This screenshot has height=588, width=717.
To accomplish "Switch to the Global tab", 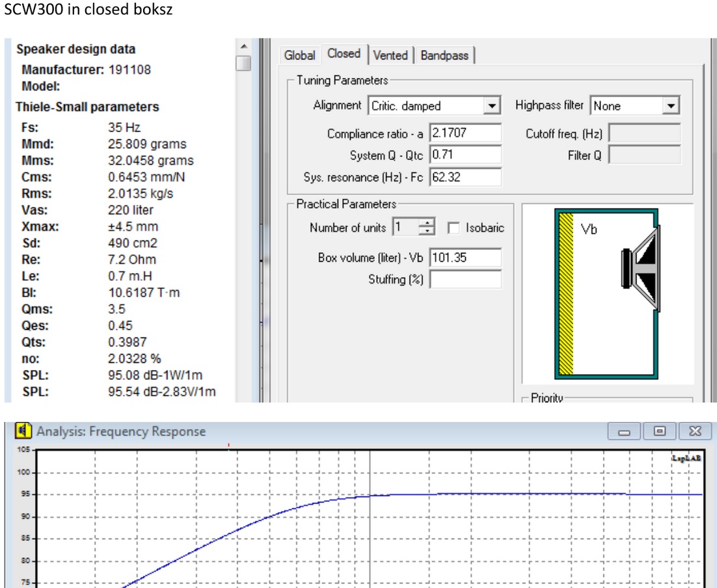I will [x=299, y=56].
